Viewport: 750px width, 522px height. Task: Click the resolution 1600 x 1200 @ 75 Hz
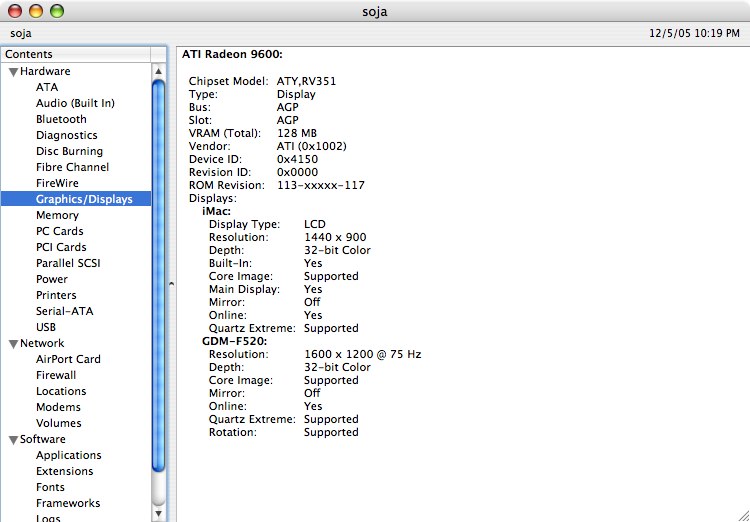(x=363, y=355)
